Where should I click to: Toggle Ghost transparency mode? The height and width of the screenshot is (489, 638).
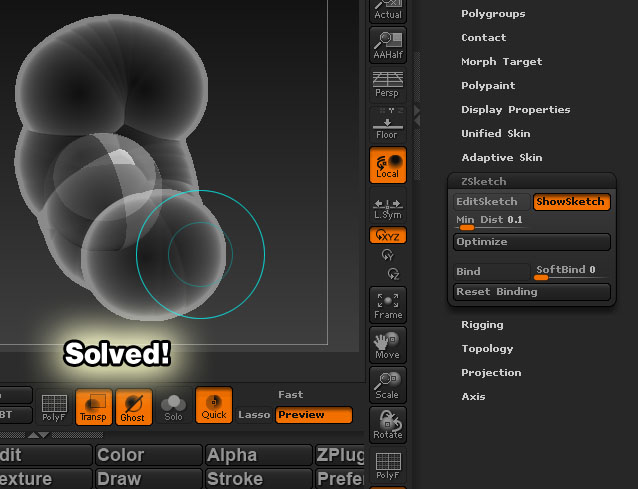[133, 407]
